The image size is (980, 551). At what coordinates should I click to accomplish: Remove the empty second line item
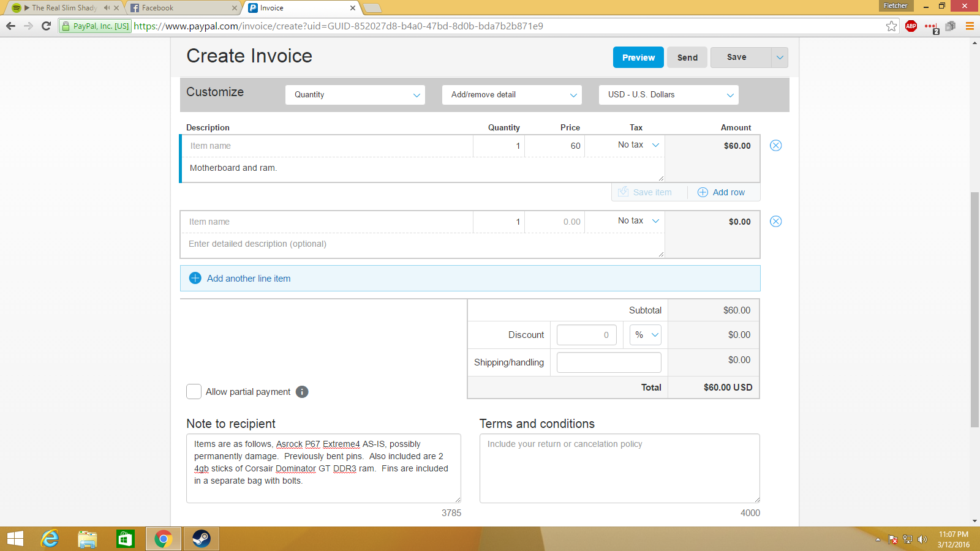[775, 222]
